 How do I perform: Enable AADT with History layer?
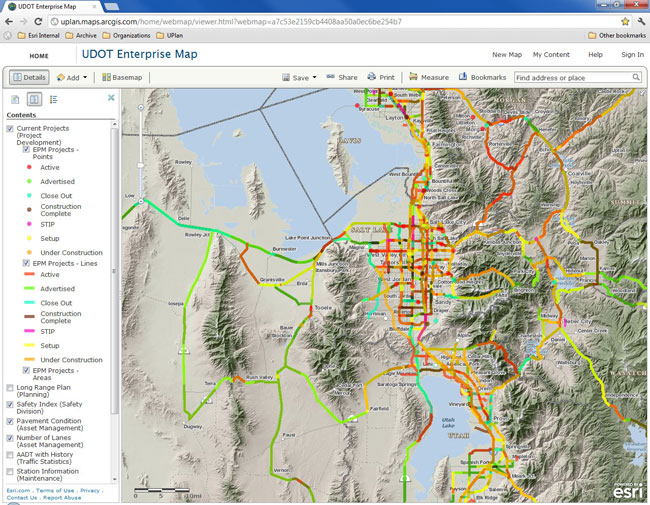tap(10, 455)
